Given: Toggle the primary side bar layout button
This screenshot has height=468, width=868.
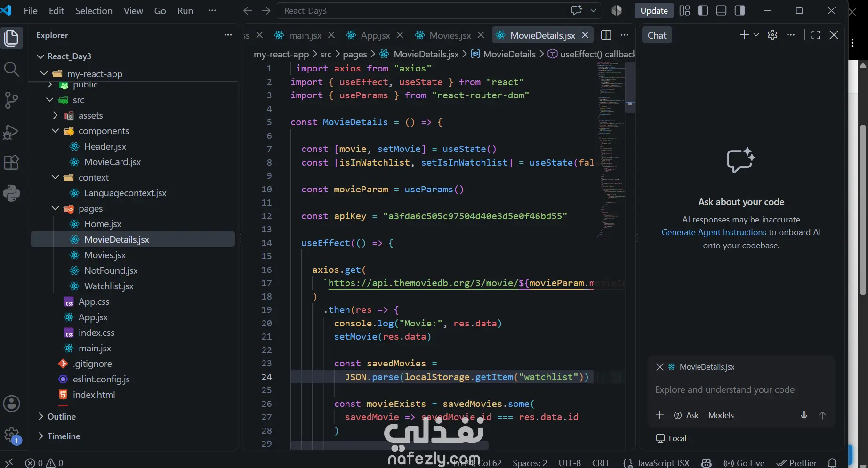Looking at the screenshot, I should 703,10.
